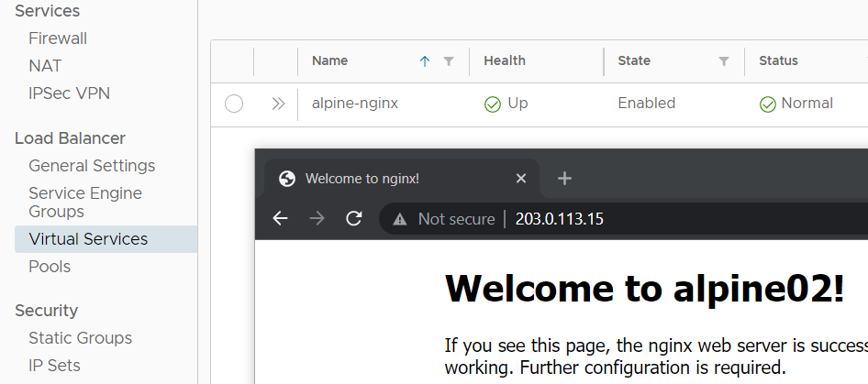Click the alpine-nginx virtual service name
868x384 pixels.
point(355,104)
